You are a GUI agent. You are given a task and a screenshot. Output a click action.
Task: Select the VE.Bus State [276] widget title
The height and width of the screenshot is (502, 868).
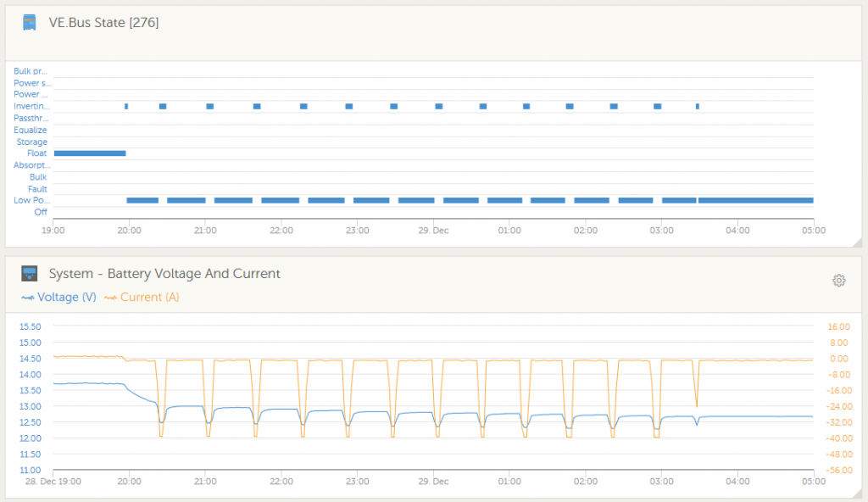point(103,23)
